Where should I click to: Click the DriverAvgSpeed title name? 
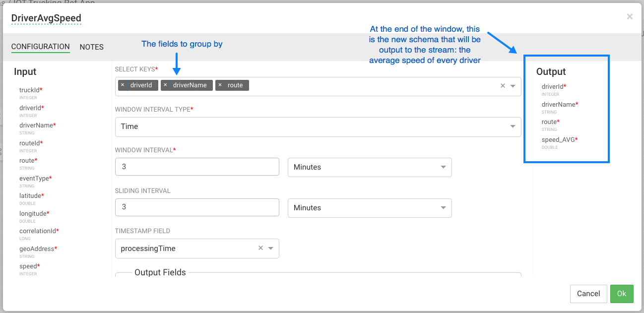46,18
